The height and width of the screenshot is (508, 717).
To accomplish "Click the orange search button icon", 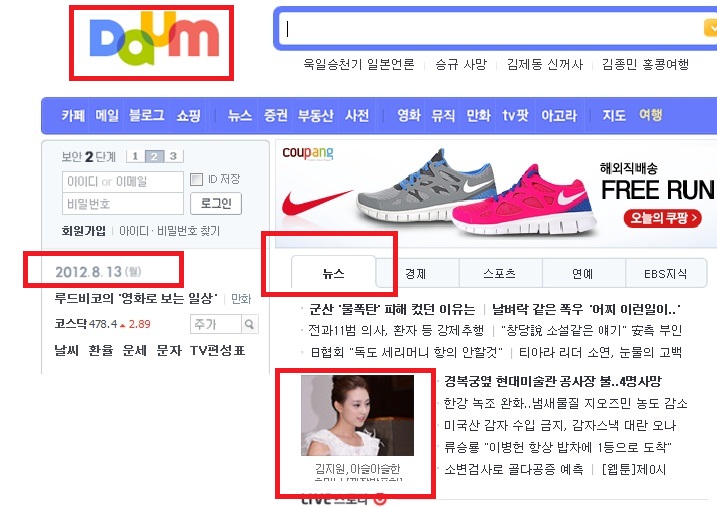I will [710, 28].
